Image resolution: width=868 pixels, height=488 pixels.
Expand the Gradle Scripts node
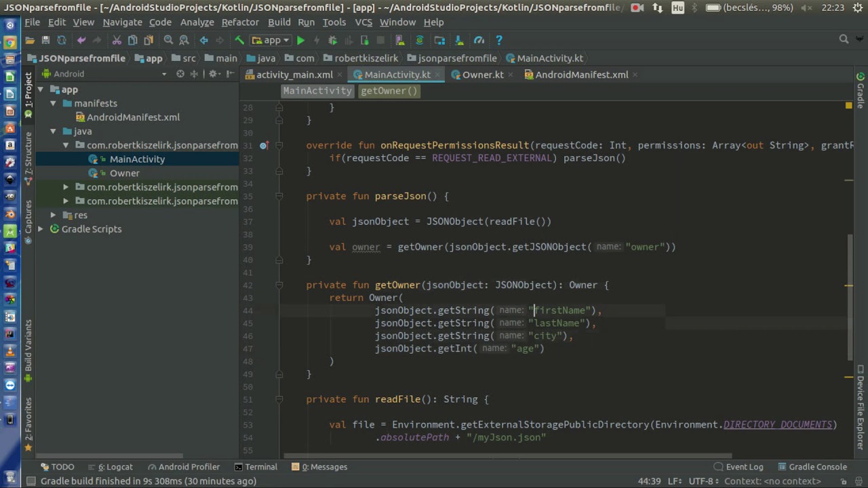coord(40,229)
